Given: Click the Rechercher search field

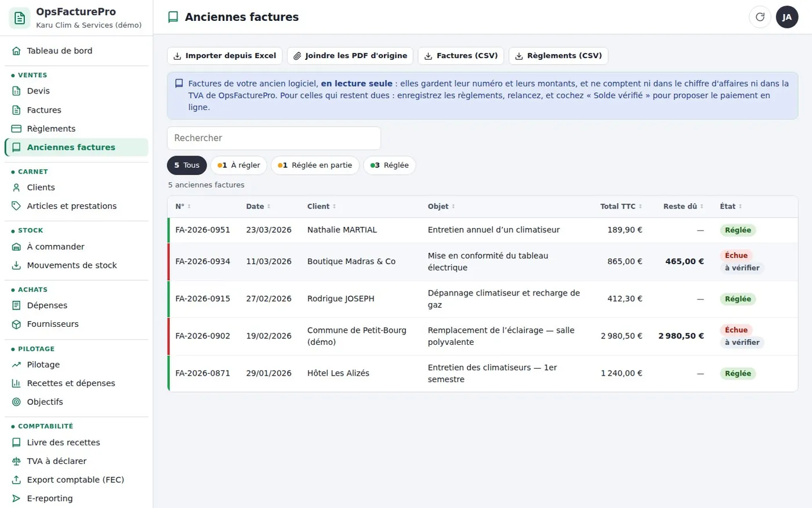Looking at the screenshot, I should pyautogui.click(x=274, y=138).
